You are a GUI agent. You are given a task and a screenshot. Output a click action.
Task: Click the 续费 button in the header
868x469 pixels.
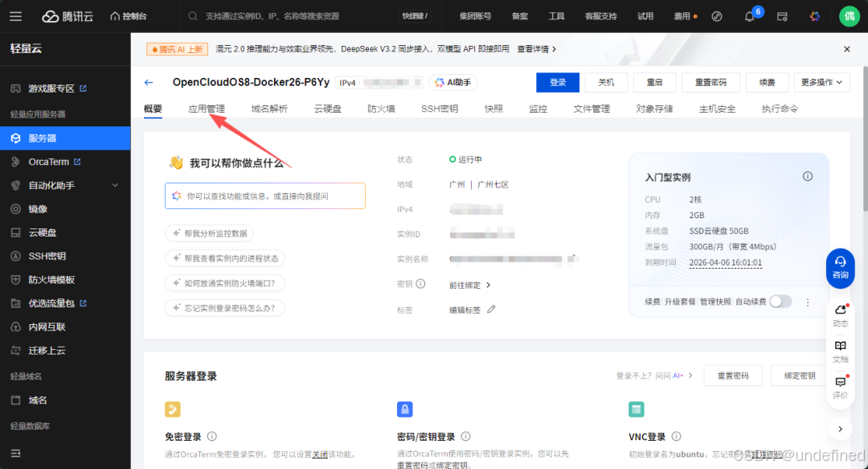coord(767,83)
